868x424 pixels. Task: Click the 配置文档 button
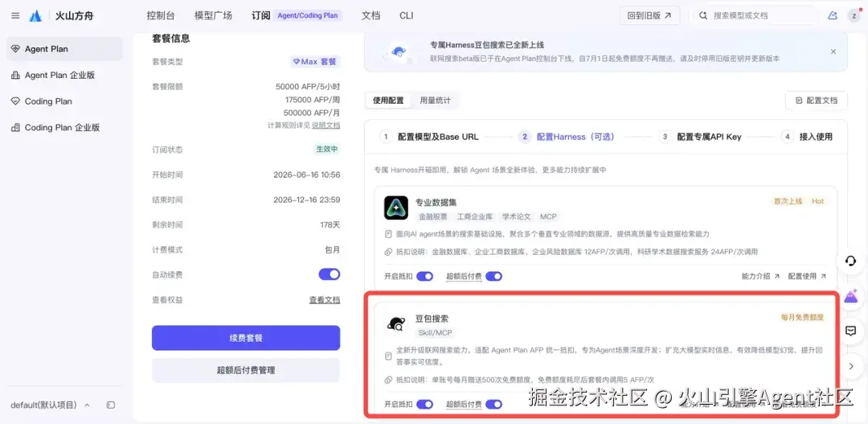816,101
